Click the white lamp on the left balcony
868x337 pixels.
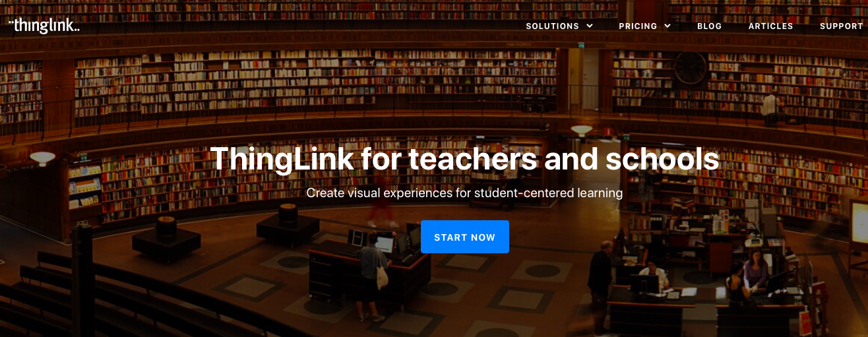pyautogui.click(x=43, y=158)
